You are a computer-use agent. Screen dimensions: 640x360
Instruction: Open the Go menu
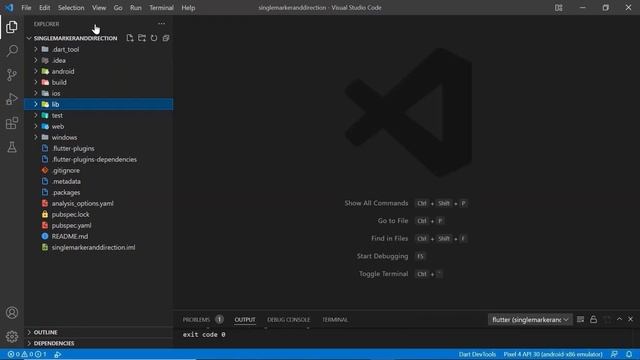click(118, 8)
